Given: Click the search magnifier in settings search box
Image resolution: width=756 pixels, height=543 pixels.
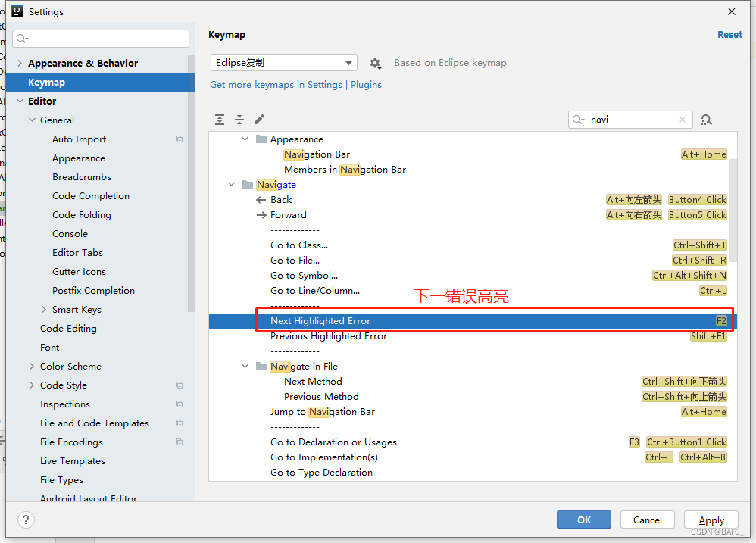Looking at the screenshot, I should tap(22, 39).
